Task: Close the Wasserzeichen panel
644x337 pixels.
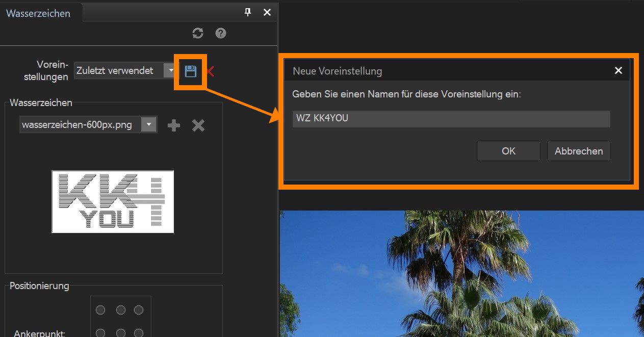Action: (267, 12)
